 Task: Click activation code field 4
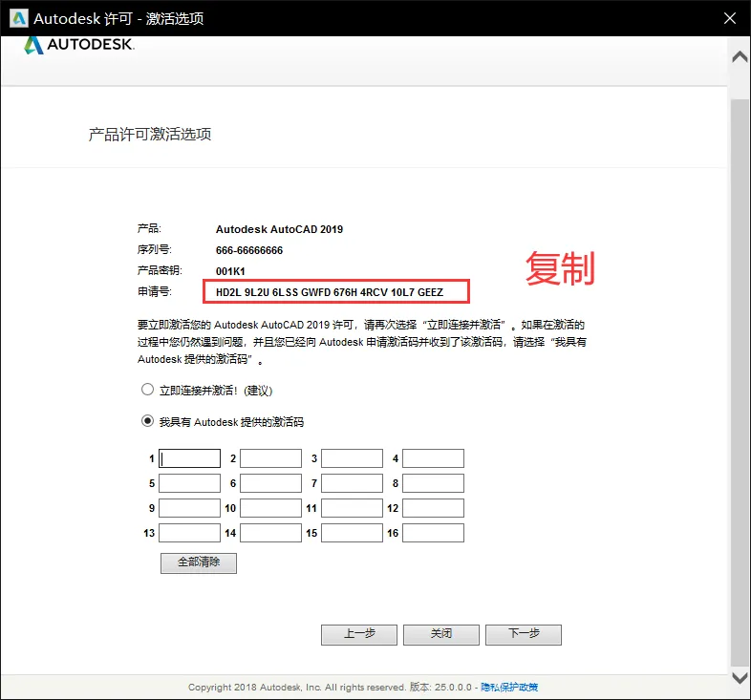433,458
